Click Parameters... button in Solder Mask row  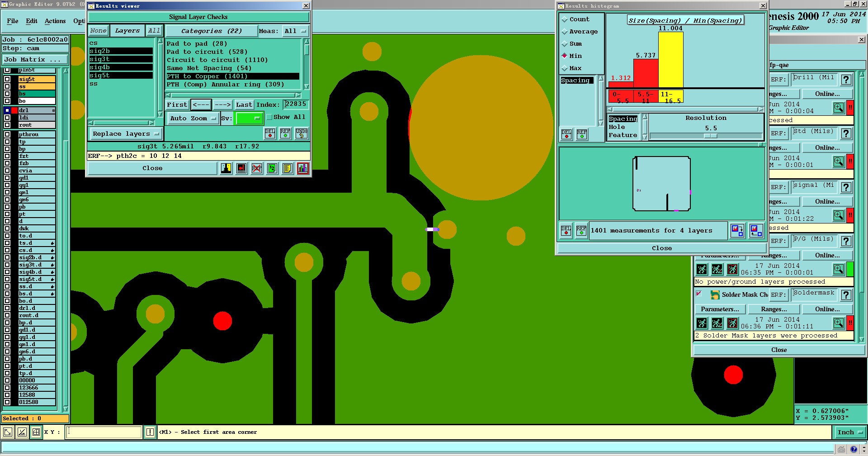click(x=720, y=309)
